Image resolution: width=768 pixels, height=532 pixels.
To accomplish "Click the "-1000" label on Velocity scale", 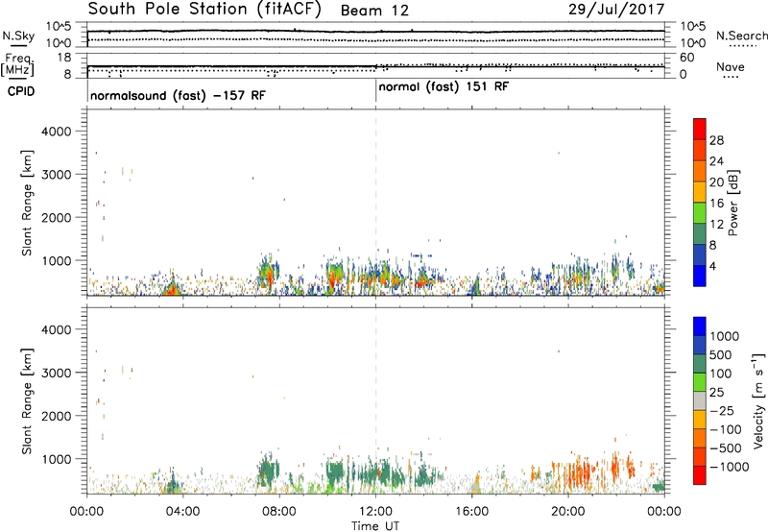I will click(x=729, y=467).
